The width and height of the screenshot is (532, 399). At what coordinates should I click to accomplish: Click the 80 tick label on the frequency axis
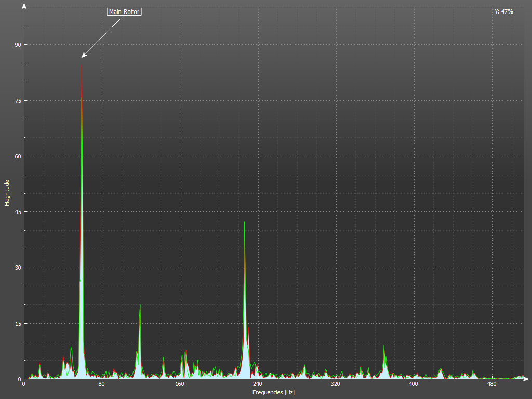(101, 384)
